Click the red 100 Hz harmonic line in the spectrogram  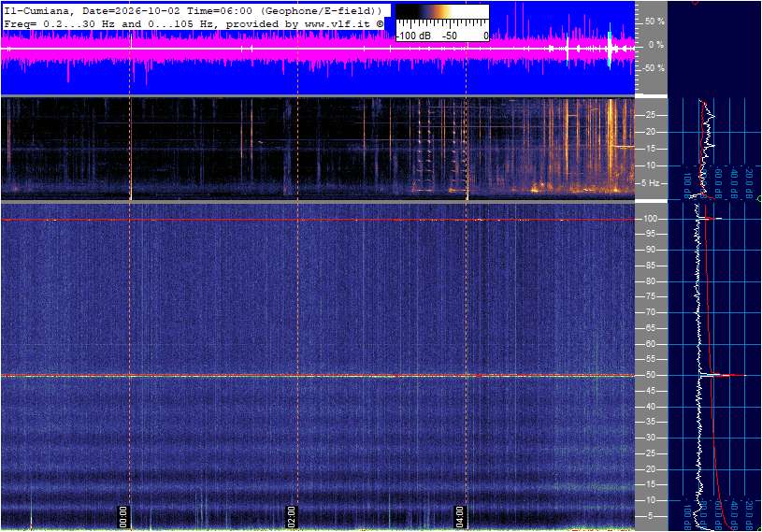coord(318,220)
